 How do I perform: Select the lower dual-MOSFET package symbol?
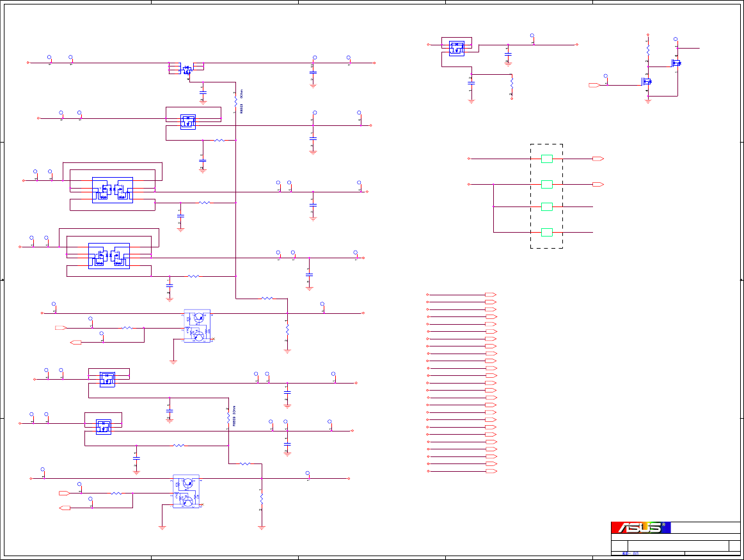click(109, 256)
